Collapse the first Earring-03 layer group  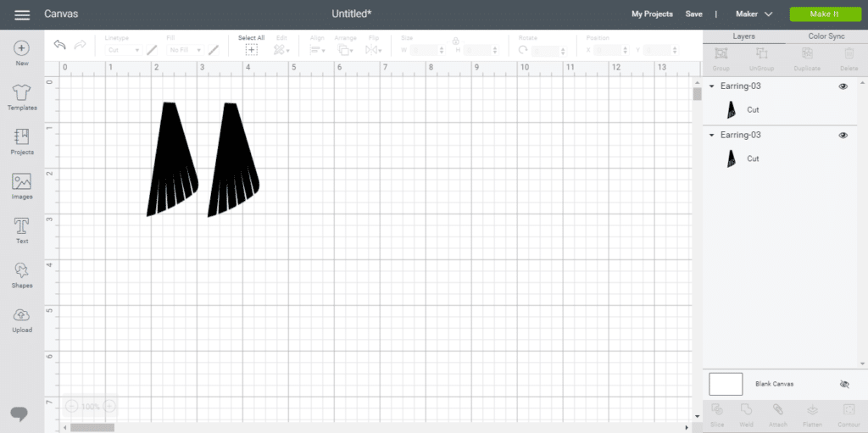coord(712,86)
